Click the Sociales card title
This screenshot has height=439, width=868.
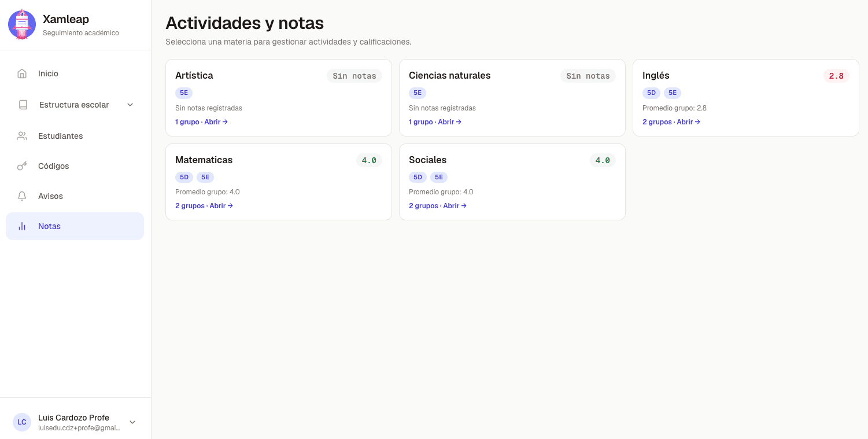coord(428,160)
